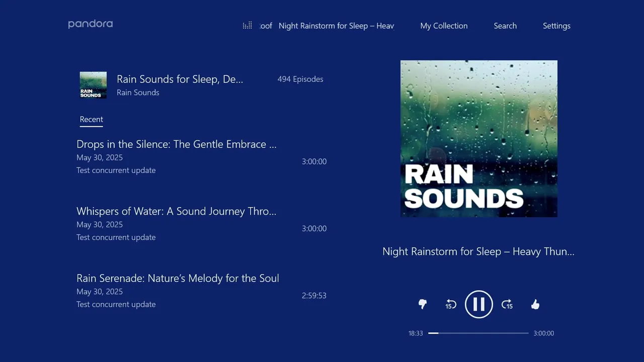Click the now playing equalizer icon
The width and height of the screenshot is (644, 362).
click(247, 26)
